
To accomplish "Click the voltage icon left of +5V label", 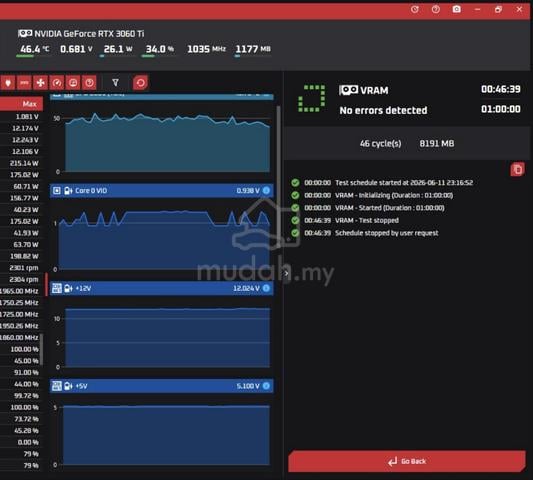I will [68, 386].
